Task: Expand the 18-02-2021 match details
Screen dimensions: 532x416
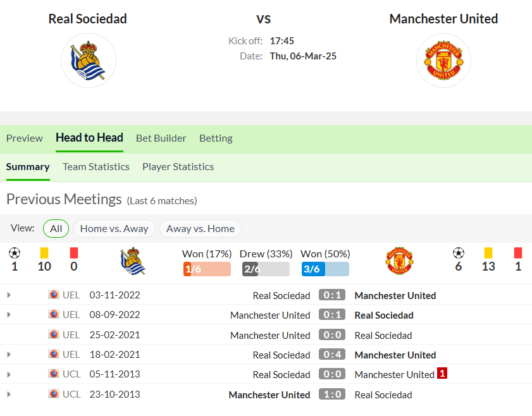Action: pos(9,355)
